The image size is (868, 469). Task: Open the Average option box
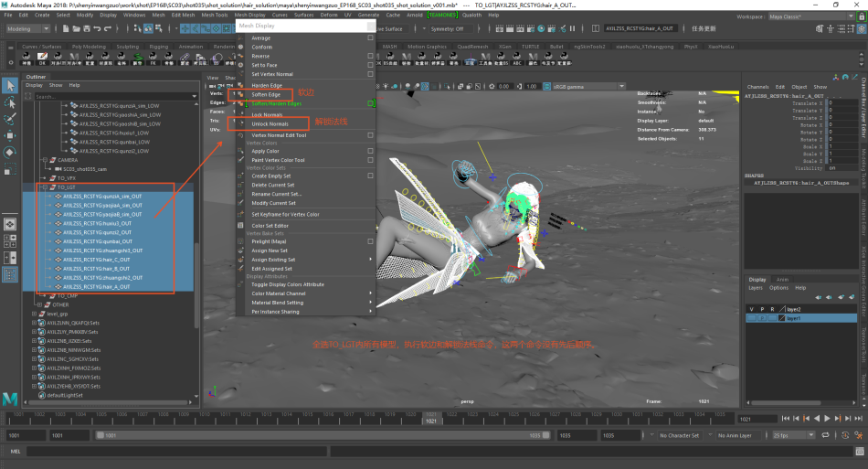tap(370, 38)
